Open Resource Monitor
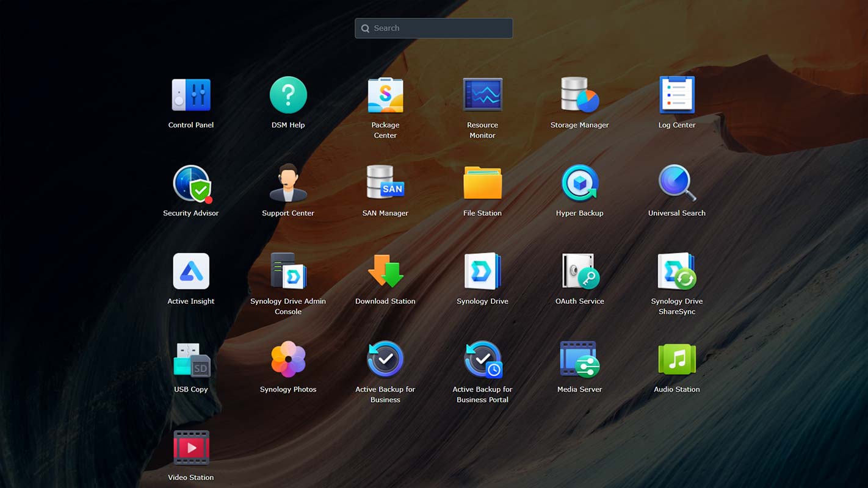This screenshot has height=488, width=868. tap(482, 95)
